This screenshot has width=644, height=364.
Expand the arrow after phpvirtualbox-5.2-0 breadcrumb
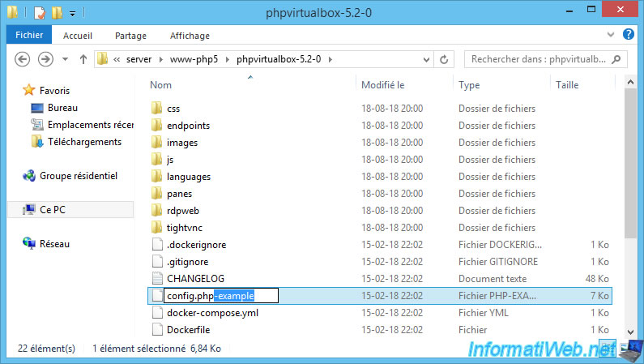click(x=330, y=59)
